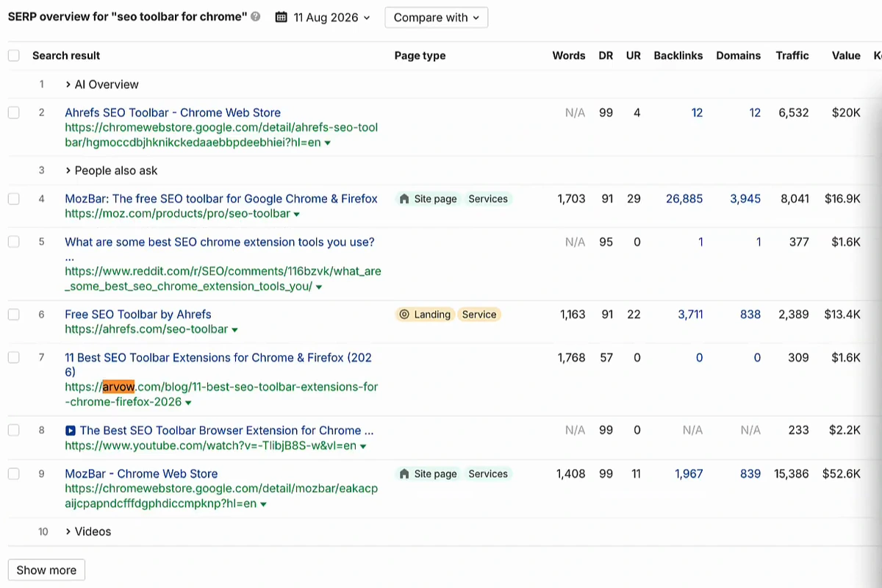This screenshot has width=882, height=588.
Task: Click the house icon in the MozBar - Chrome Web Store row
Action: (404, 474)
